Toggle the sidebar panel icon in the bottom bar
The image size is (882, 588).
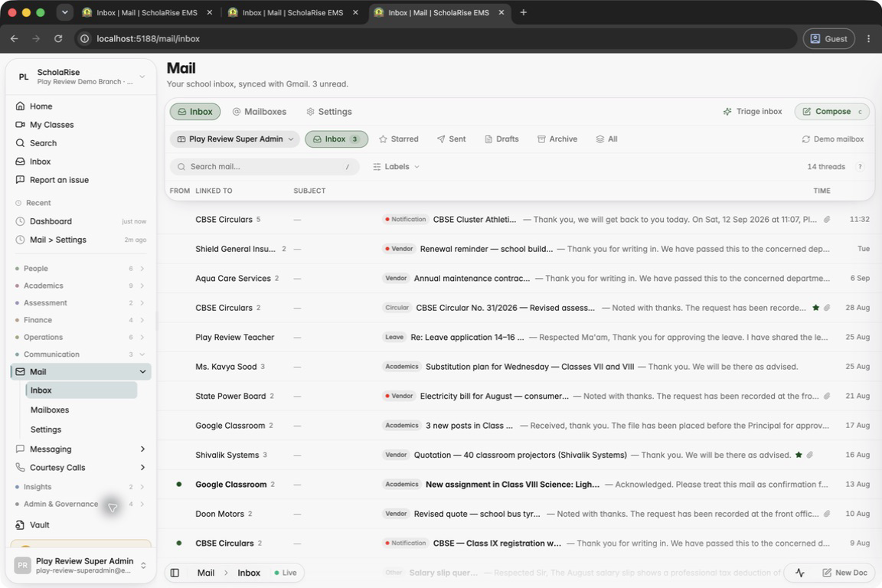[x=175, y=573]
